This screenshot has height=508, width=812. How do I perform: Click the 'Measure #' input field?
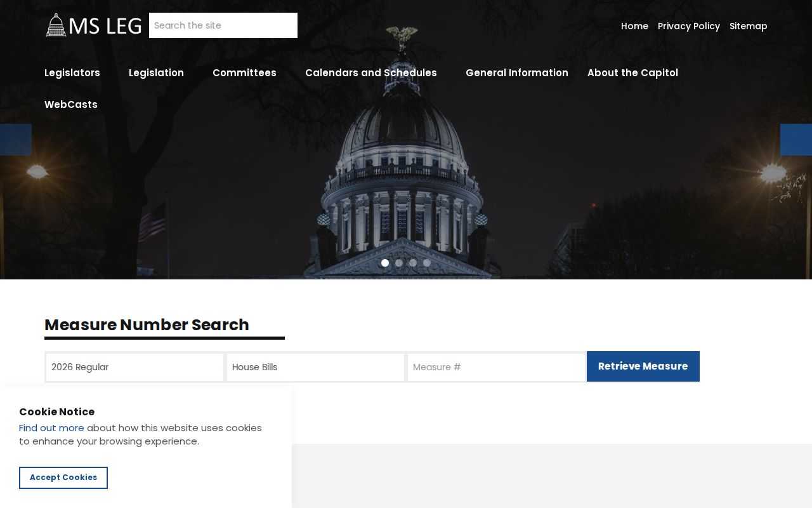pyautogui.click(x=496, y=367)
